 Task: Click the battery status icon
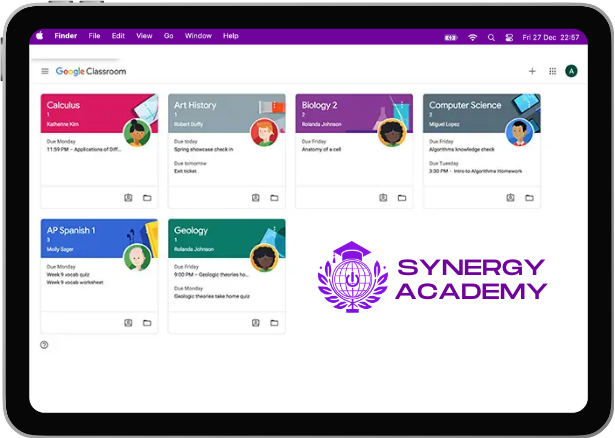pyautogui.click(x=451, y=37)
